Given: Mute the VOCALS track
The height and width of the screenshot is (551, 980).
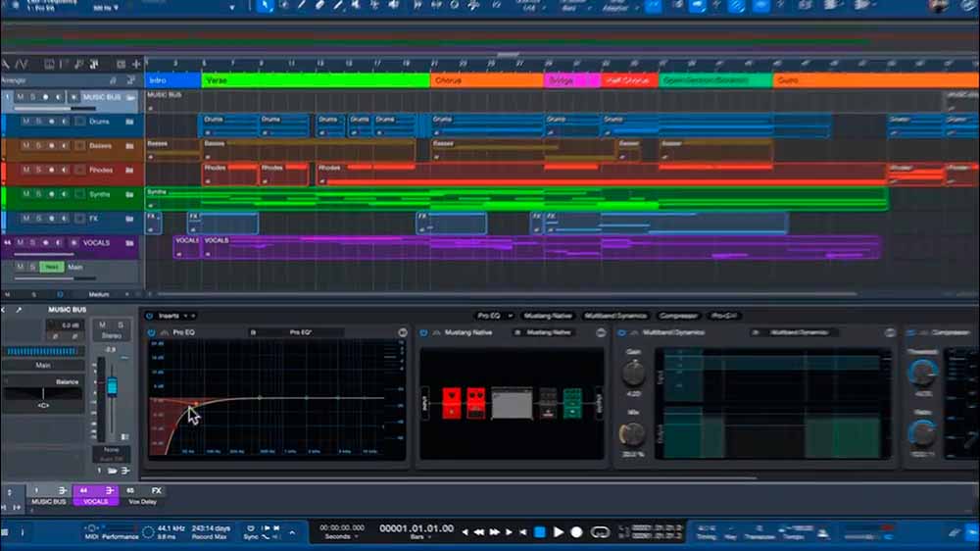Looking at the screenshot, I should [x=20, y=243].
